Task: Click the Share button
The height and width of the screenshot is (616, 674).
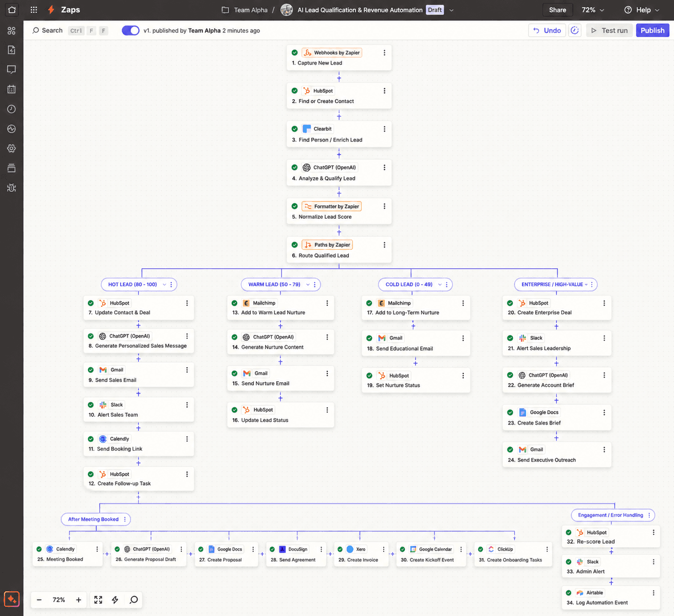Action: coord(557,10)
